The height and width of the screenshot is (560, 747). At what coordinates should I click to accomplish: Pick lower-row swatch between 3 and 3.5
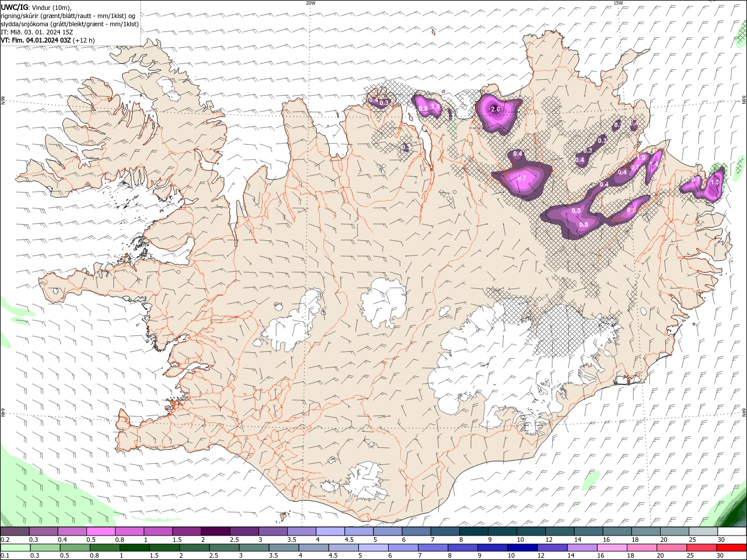pyautogui.click(x=254, y=548)
